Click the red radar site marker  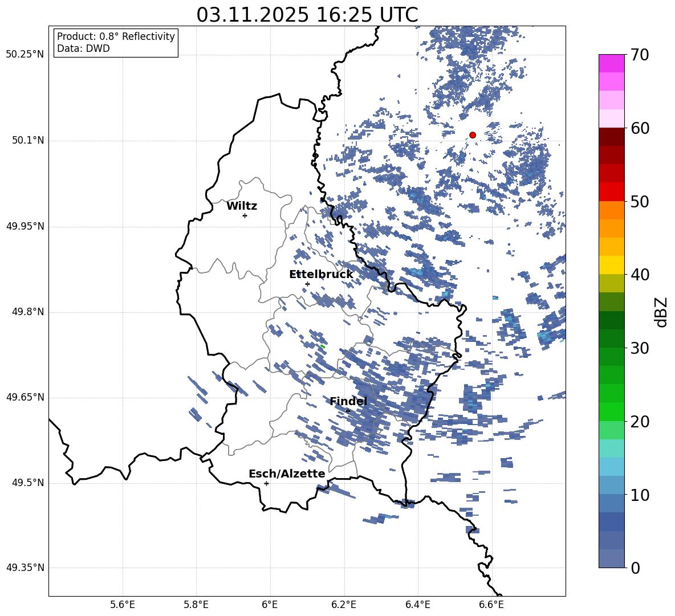pyautogui.click(x=472, y=134)
